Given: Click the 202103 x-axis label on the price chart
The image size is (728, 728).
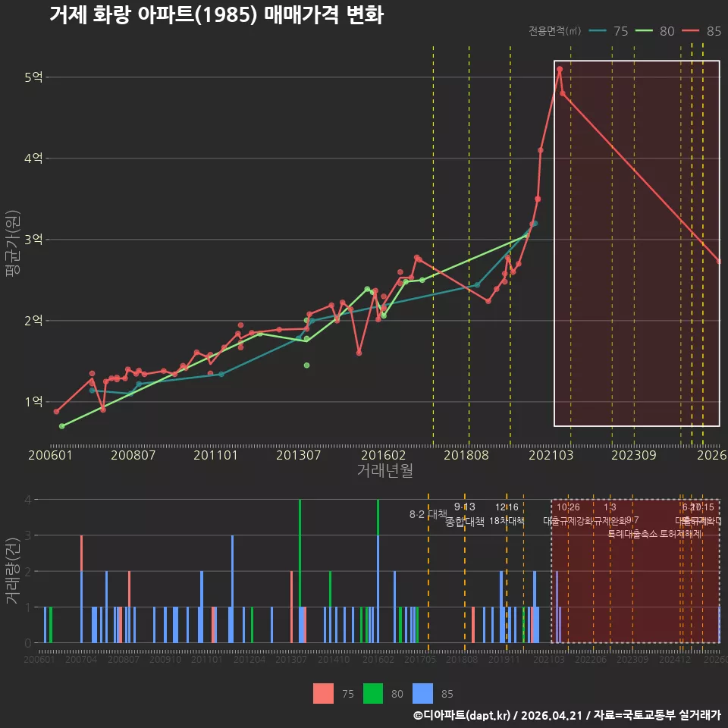Looking at the screenshot, I should tap(551, 455).
